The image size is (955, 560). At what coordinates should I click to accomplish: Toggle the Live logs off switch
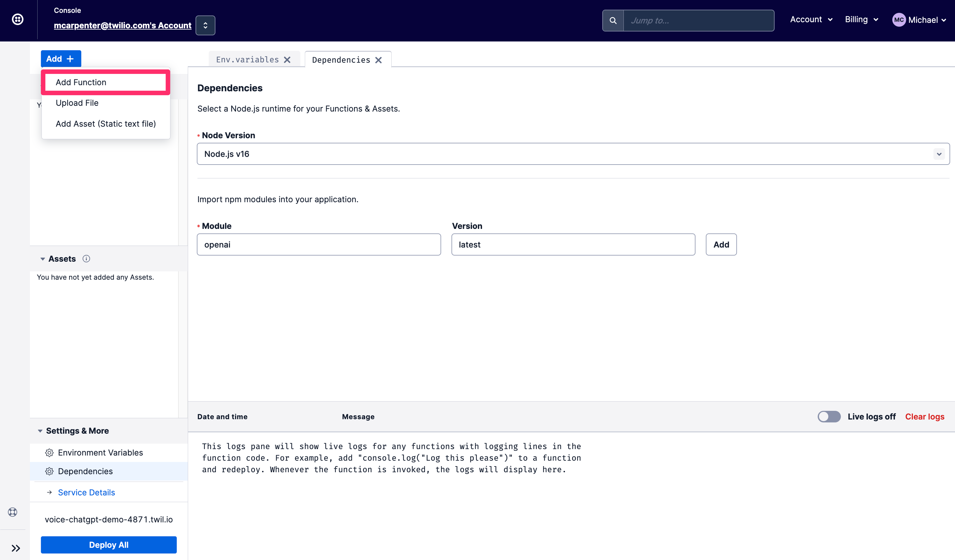pyautogui.click(x=828, y=417)
